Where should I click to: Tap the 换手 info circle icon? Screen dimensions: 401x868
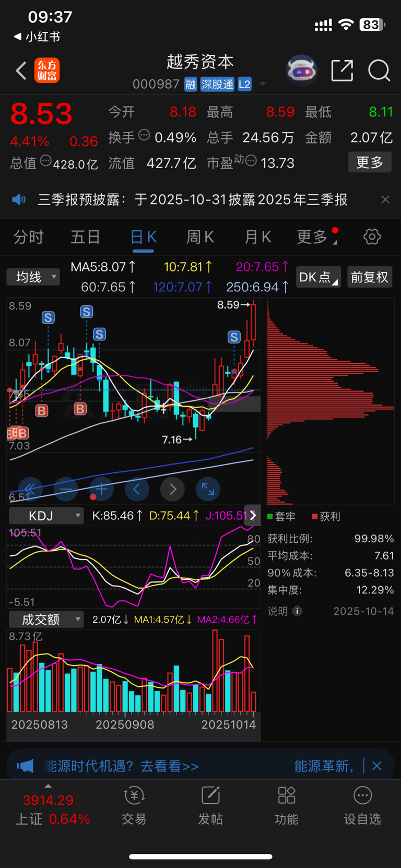coord(144,135)
